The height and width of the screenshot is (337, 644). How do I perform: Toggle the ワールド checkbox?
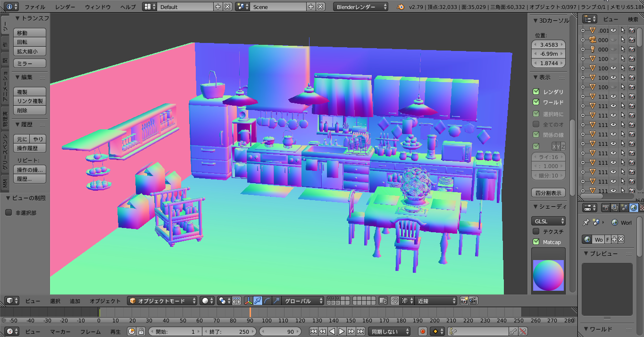tap(536, 102)
